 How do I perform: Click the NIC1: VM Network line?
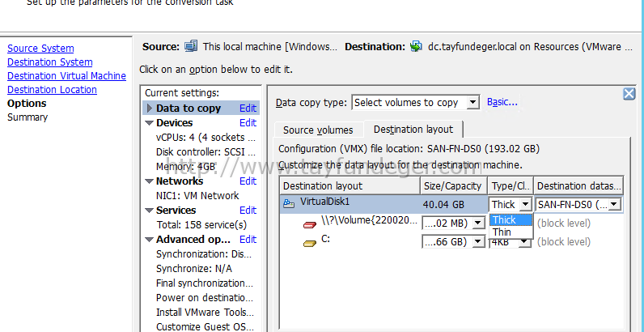coord(197,196)
